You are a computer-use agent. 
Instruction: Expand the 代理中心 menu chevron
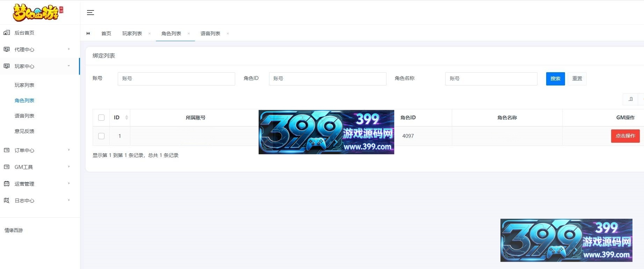pyautogui.click(x=69, y=49)
